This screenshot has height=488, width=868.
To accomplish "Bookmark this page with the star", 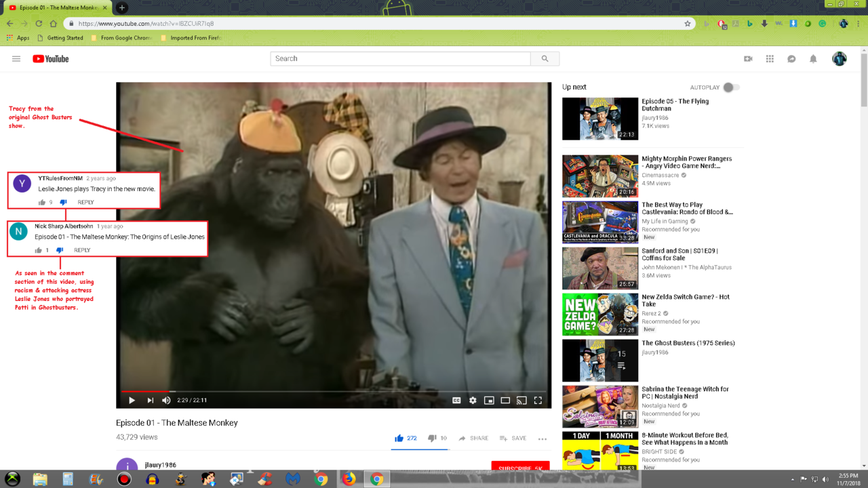I will 688,24.
